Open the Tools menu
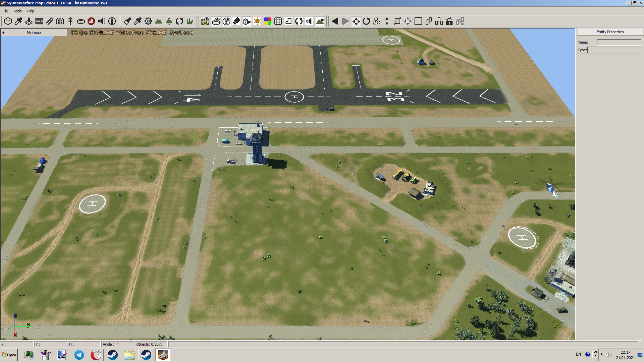 (17, 11)
